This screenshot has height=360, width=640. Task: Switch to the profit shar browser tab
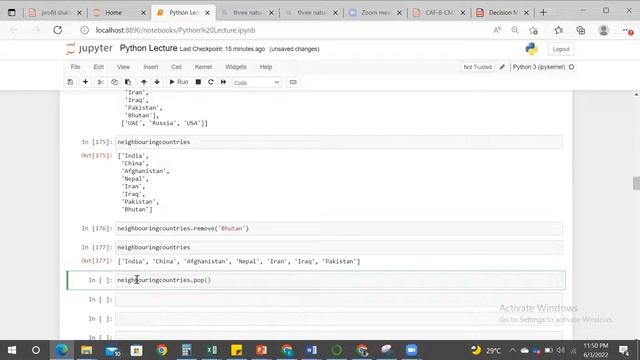[x=54, y=13]
